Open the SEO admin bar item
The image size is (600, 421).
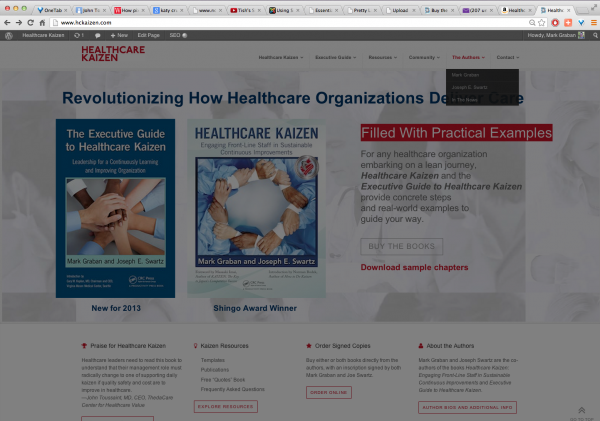coord(178,35)
